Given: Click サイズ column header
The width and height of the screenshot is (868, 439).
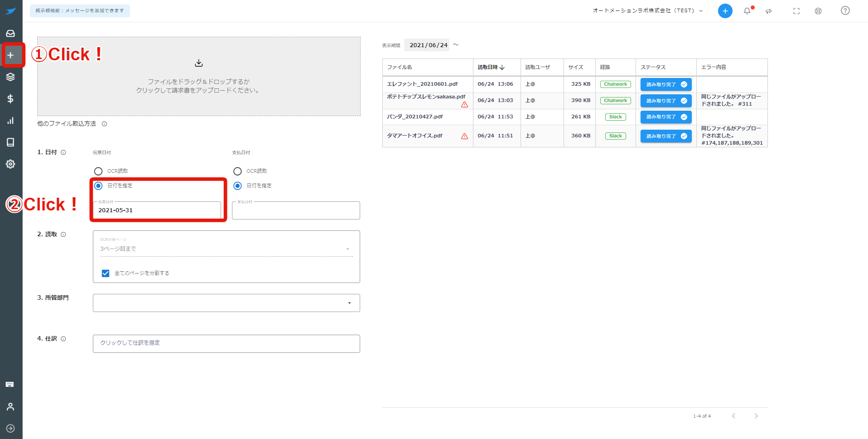Looking at the screenshot, I should [x=576, y=67].
